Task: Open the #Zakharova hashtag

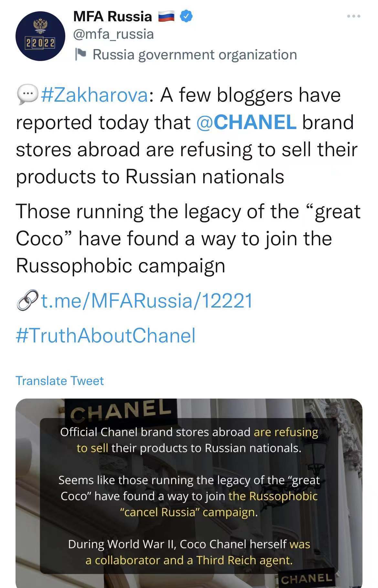Action: [x=94, y=95]
